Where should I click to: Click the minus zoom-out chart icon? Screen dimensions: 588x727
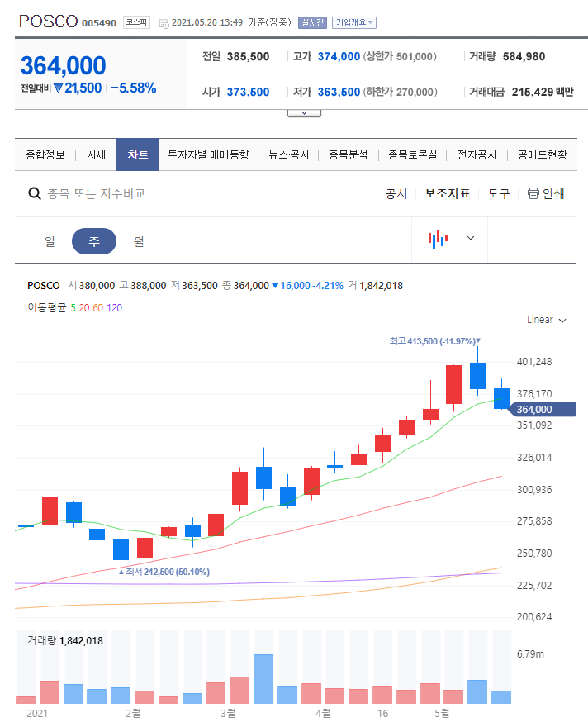pyautogui.click(x=517, y=240)
